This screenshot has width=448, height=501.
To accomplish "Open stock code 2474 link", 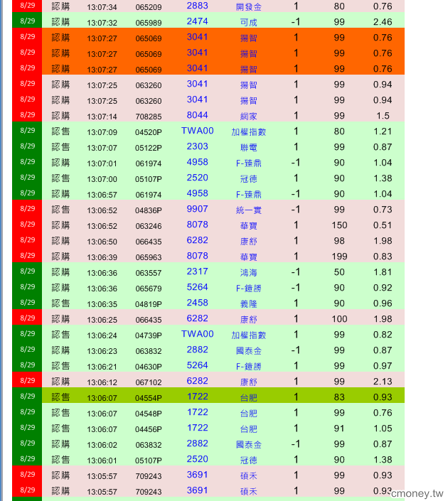I will pos(197,21).
